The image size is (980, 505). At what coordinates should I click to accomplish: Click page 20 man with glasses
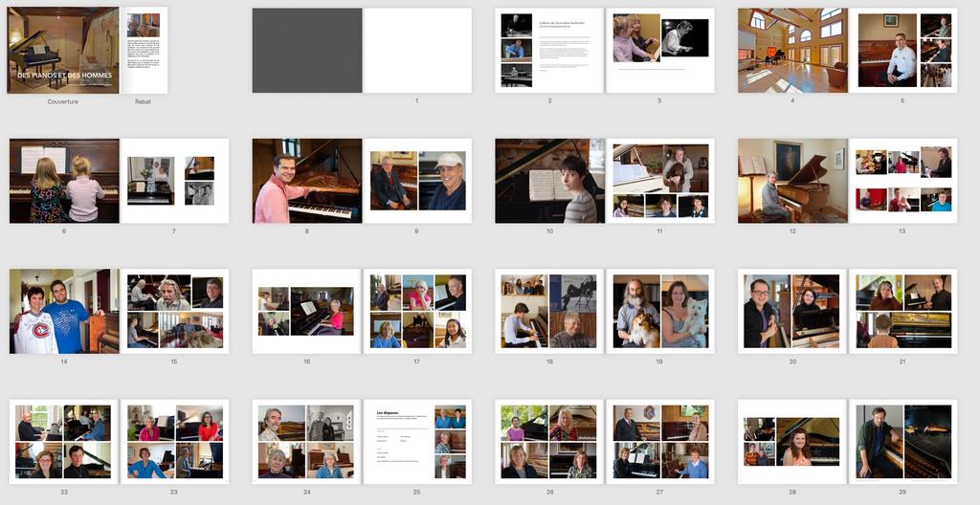[792, 311]
